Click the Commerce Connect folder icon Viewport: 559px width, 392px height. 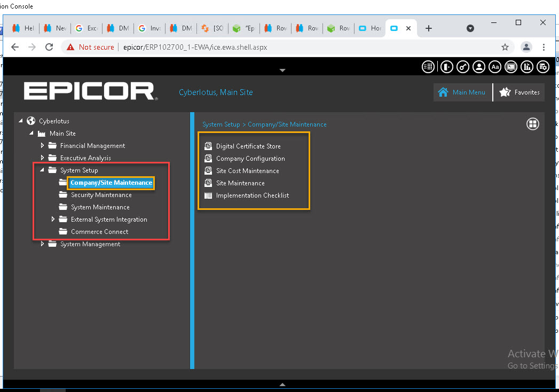(x=63, y=231)
